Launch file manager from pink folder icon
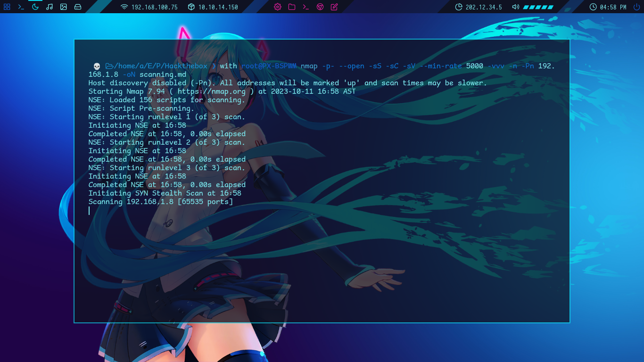The height and width of the screenshot is (362, 644). pyautogui.click(x=292, y=7)
